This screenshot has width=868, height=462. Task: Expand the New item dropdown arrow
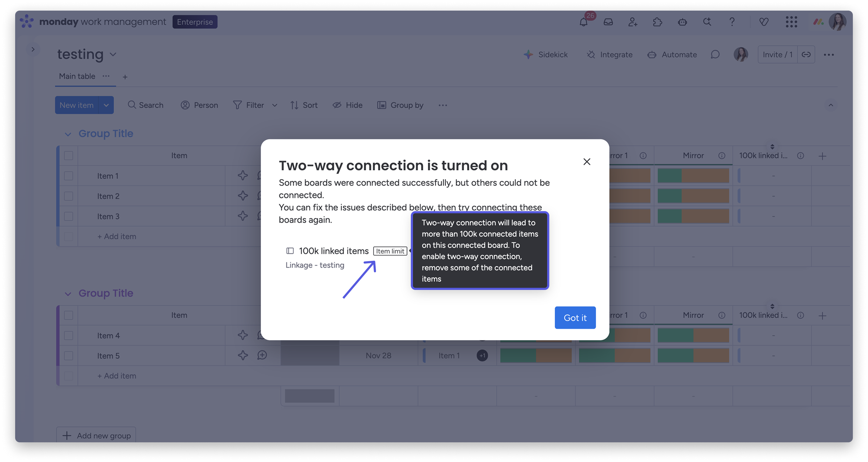coord(106,105)
